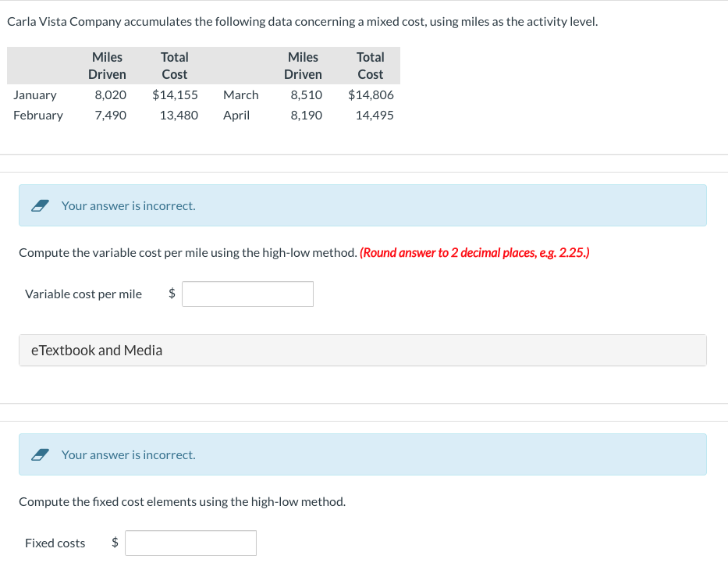This screenshot has width=728, height=577.
Task: Click eraser icon in first incorrect banner
Action: click(40, 206)
